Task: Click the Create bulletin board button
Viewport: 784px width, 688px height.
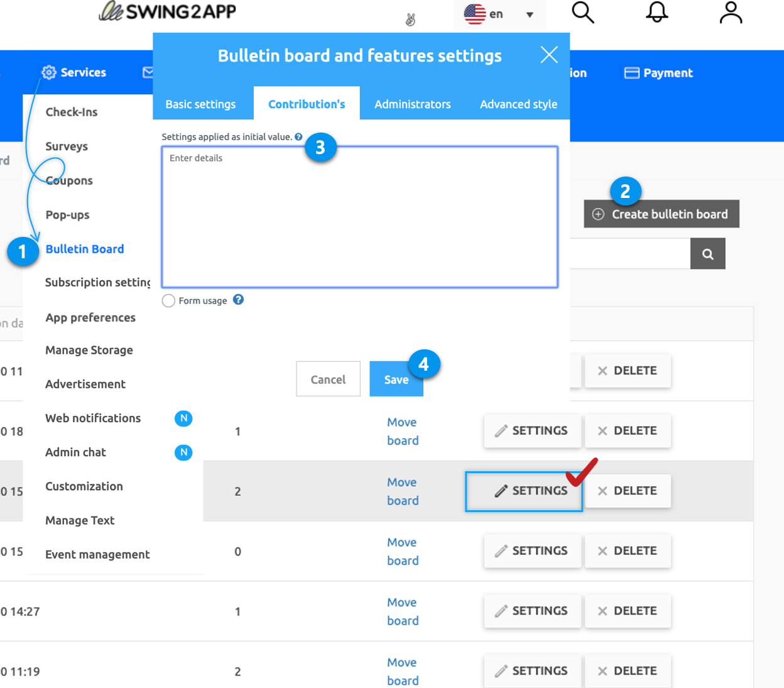Action: (x=661, y=214)
